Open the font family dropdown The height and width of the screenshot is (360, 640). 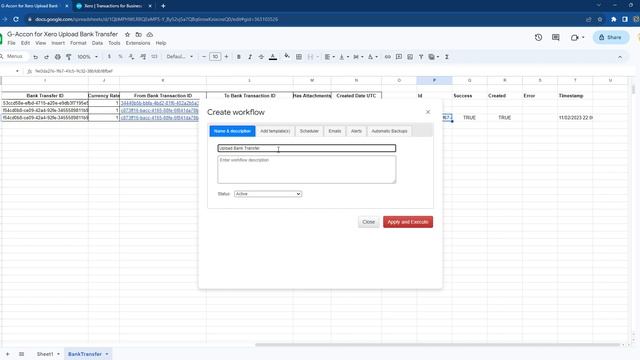tap(180, 57)
